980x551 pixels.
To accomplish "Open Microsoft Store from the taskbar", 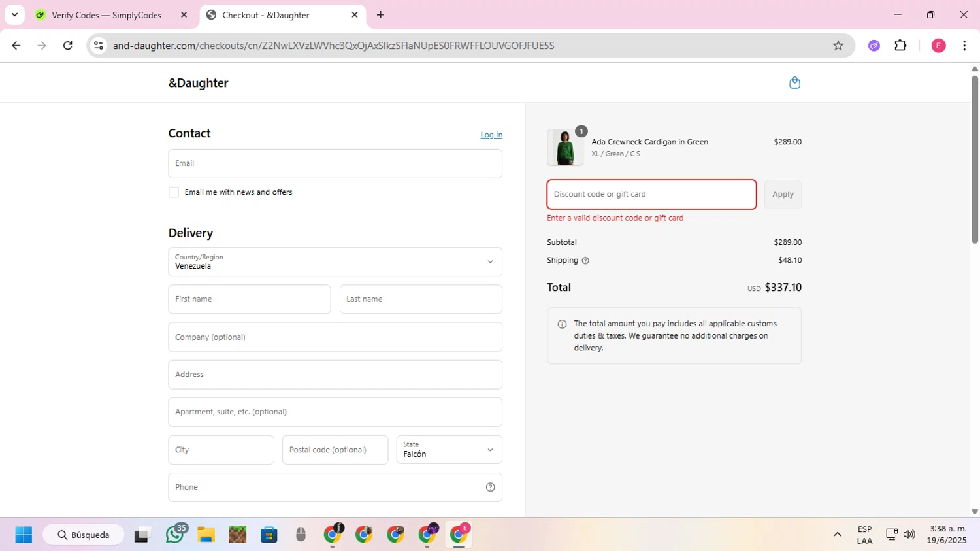I will [x=269, y=535].
